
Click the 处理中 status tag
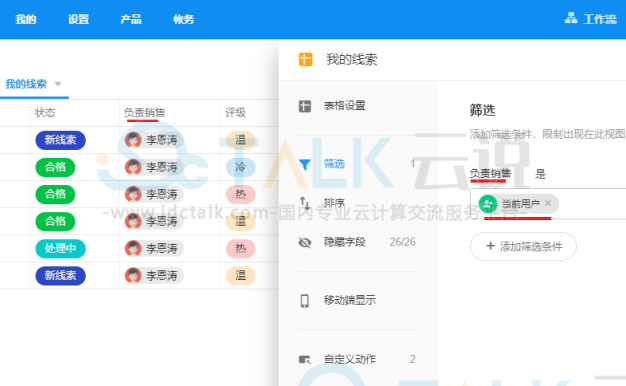tap(60, 249)
